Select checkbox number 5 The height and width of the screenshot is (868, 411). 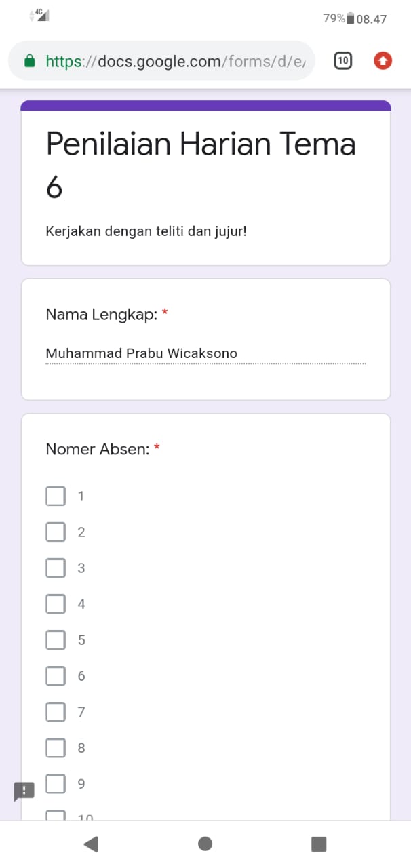[x=56, y=639]
